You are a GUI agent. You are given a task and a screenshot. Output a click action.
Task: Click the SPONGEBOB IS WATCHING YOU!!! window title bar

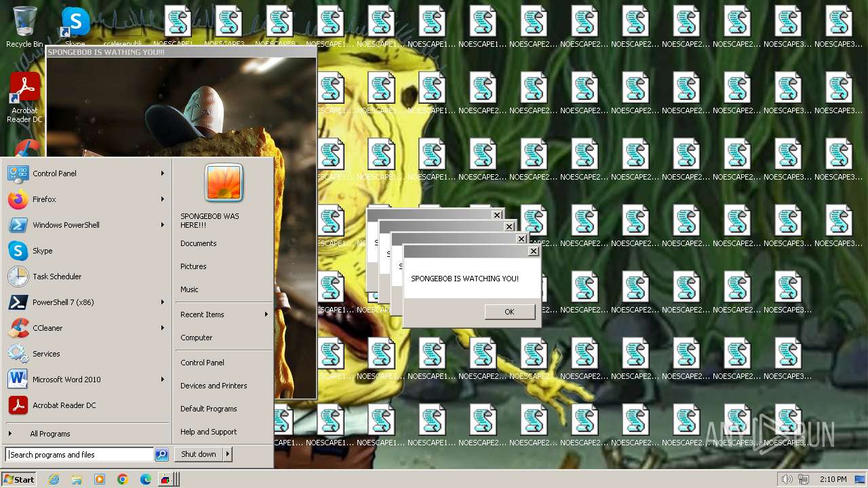pyautogui.click(x=181, y=52)
